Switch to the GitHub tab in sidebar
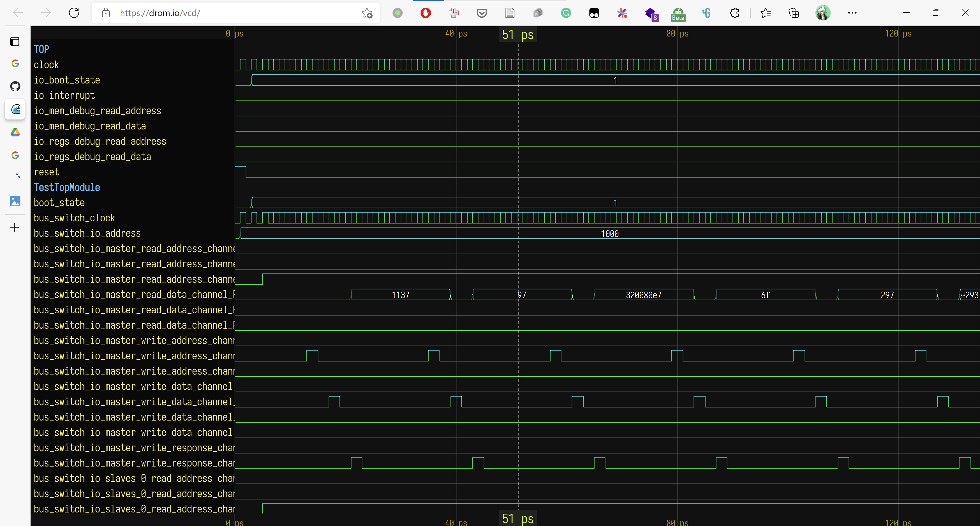This screenshot has height=526, width=980. click(x=15, y=86)
